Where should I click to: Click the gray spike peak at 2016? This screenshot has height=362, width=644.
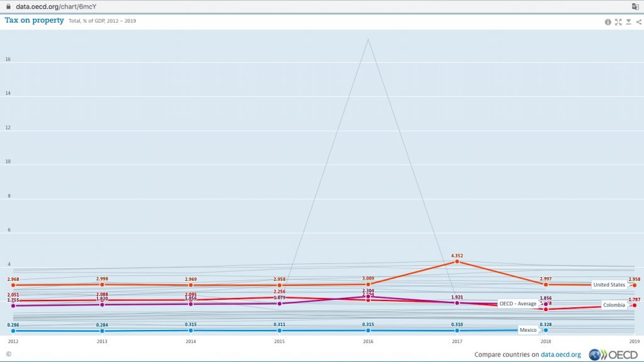368,39
